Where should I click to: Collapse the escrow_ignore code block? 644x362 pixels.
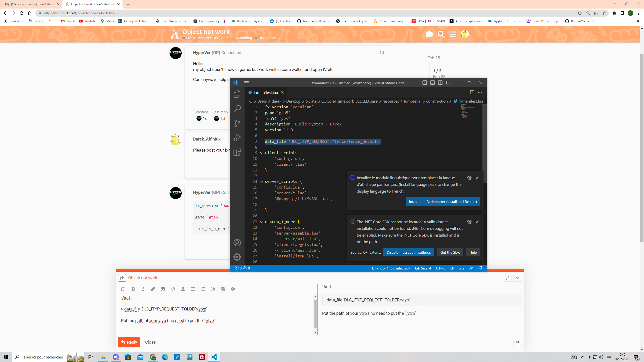pyautogui.click(x=262, y=221)
